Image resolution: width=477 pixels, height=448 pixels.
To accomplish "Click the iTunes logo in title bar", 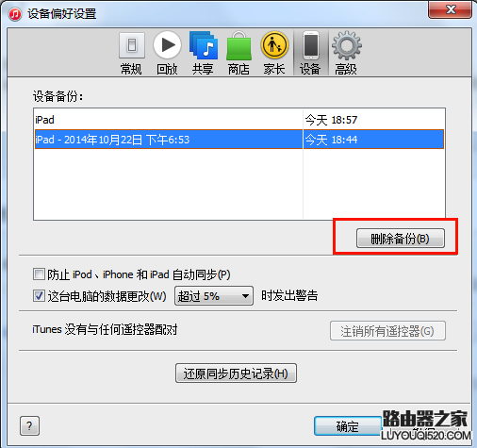I will click(x=15, y=14).
